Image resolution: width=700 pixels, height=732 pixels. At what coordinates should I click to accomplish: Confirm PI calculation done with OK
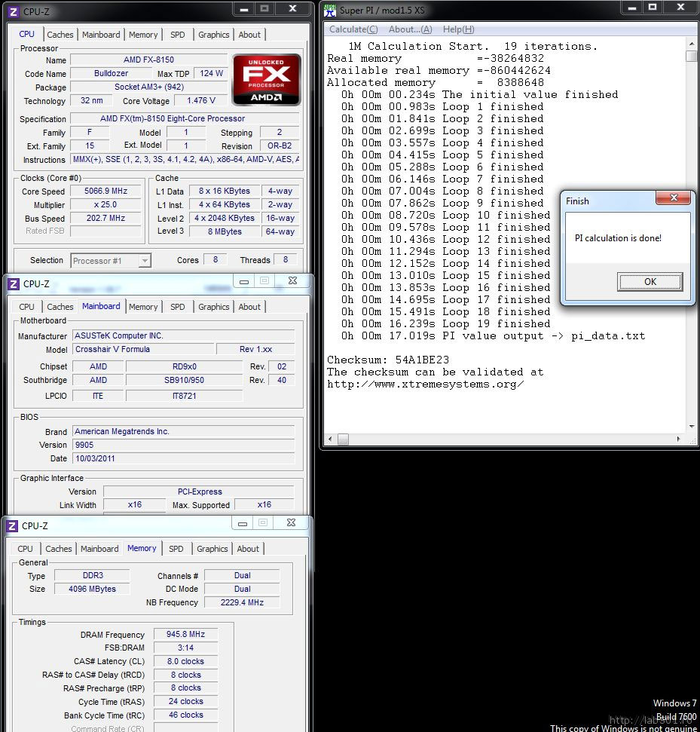[650, 281]
